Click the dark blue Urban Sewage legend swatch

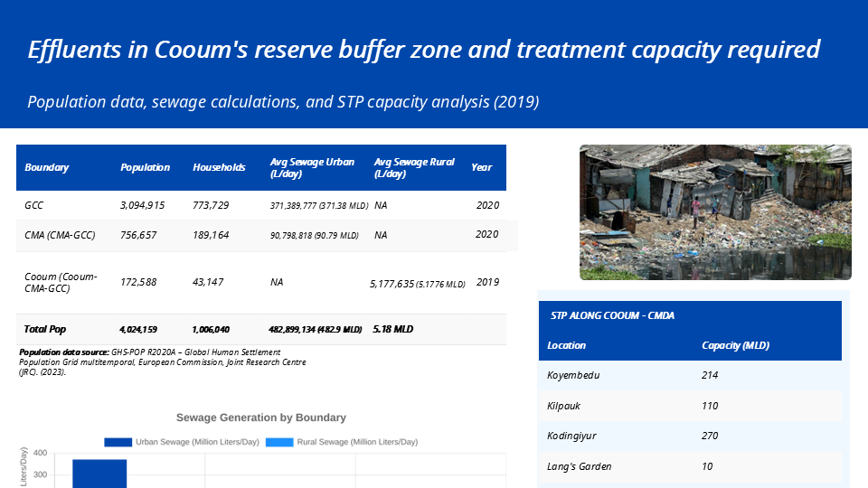[x=118, y=442]
